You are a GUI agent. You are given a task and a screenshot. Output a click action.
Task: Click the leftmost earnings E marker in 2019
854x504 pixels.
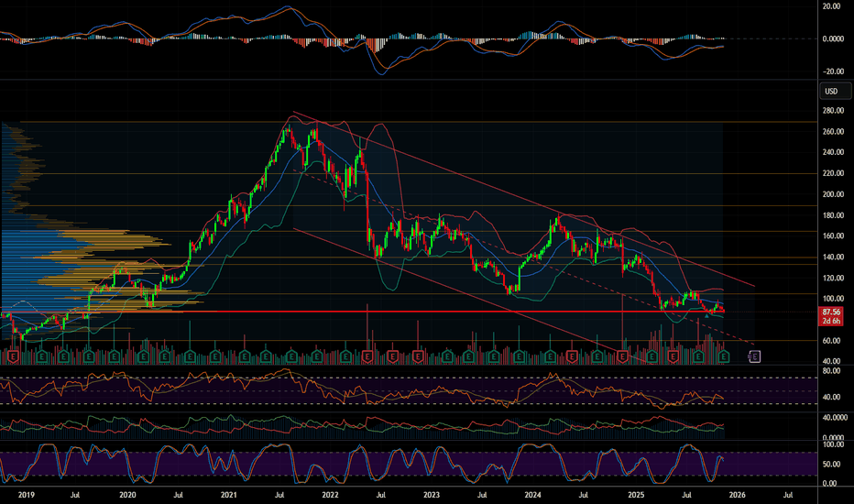point(13,356)
